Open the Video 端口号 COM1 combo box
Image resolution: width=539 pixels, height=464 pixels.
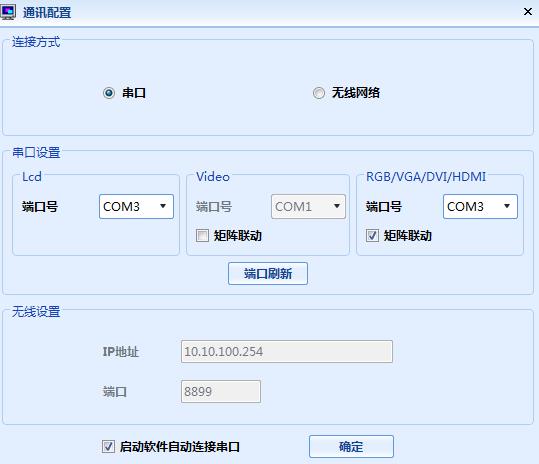308,207
